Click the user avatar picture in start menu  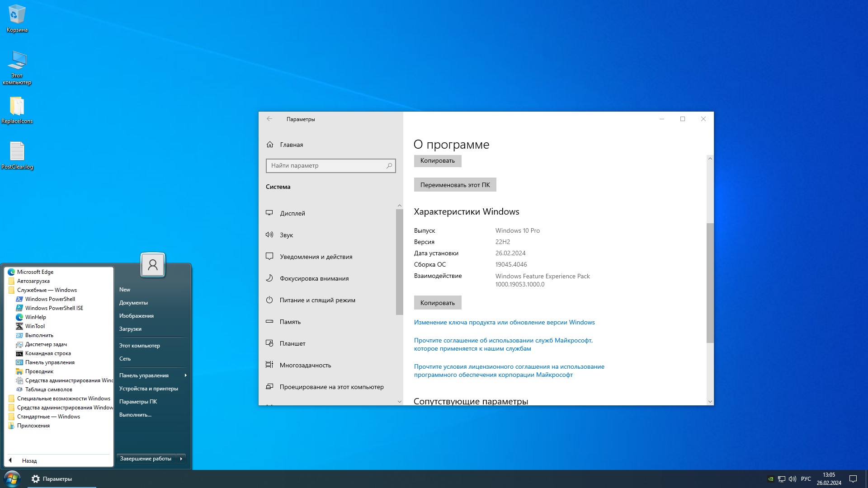(153, 265)
